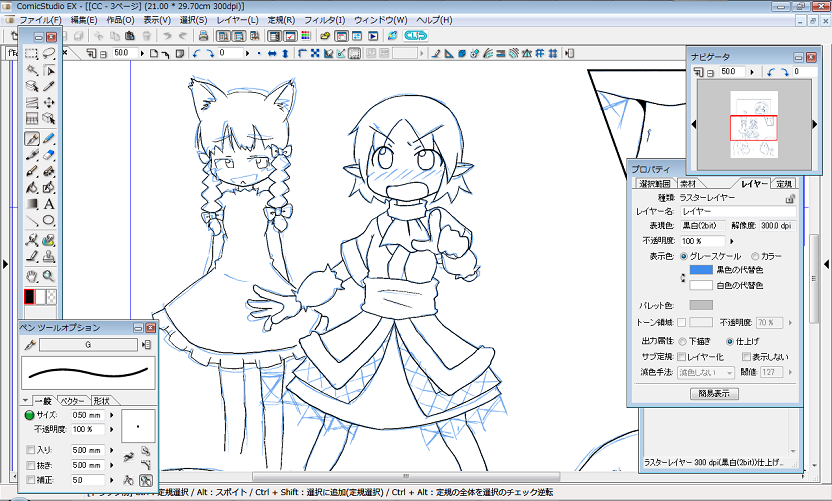Open the レイヤー(L) menu

coord(237,20)
